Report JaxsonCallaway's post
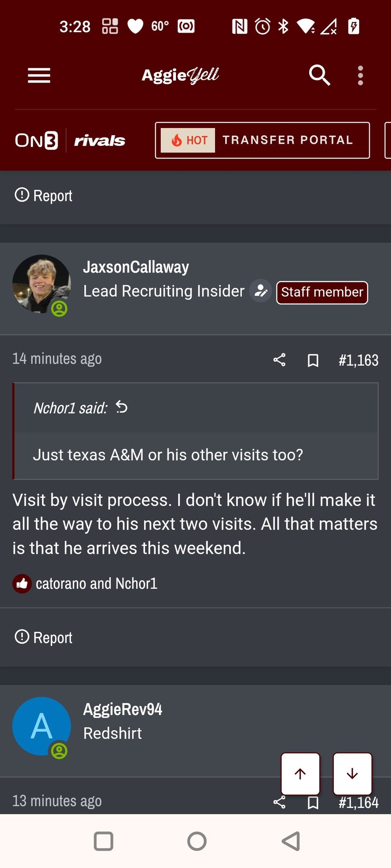The height and width of the screenshot is (868, 391). [x=44, y=637]
